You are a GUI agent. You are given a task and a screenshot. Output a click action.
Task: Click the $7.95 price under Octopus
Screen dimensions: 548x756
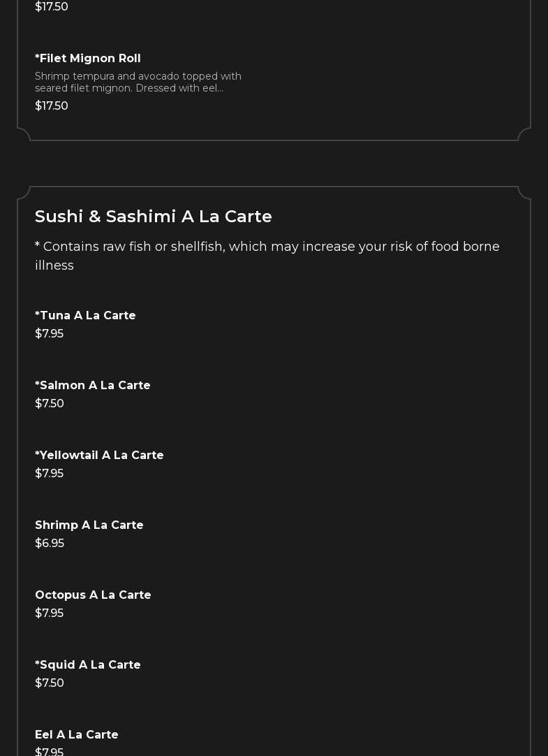tap(50, 613)
